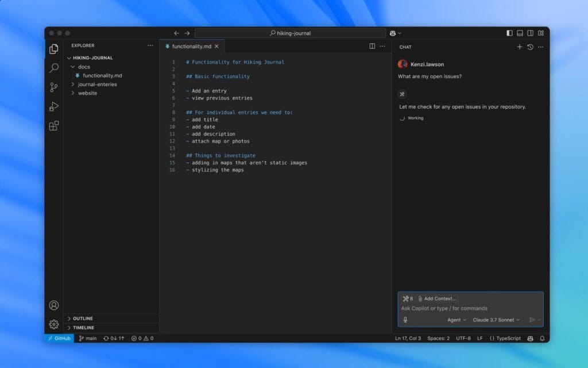The image size is (588, 368).
Task: Open the main branch picker
Action: [x=88, y=338]
